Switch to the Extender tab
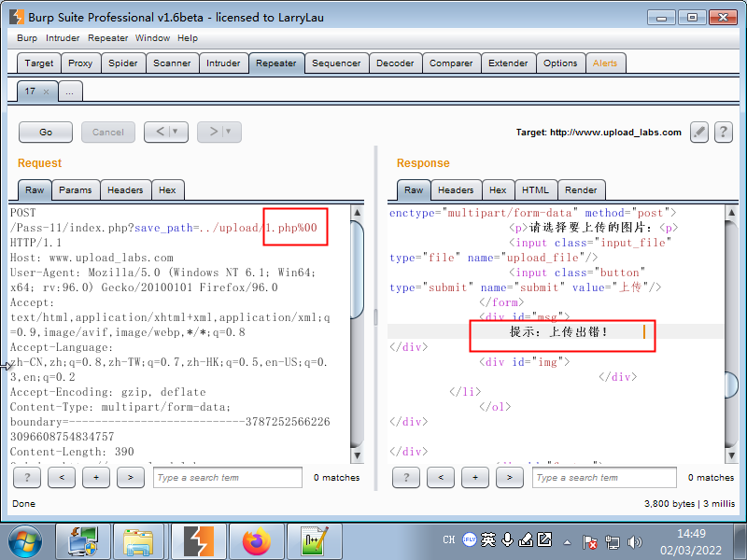747x560 pixels. (x=508, y=63)
